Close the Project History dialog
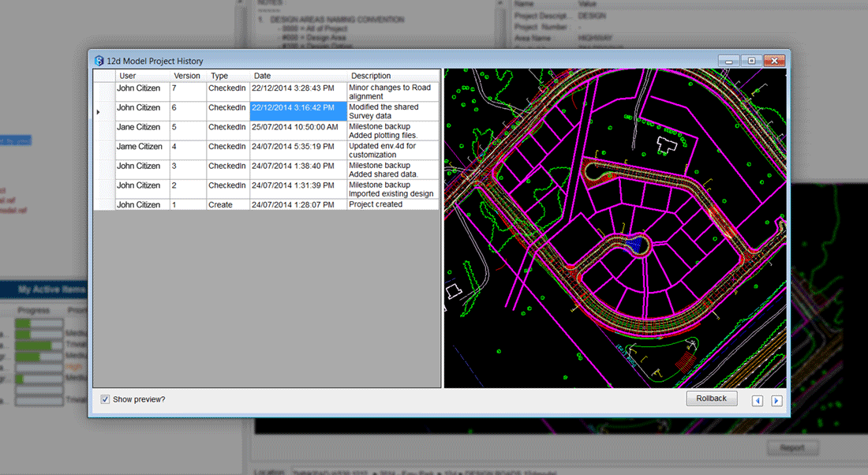This screenshot has height=475, width=868. (775, 61)
